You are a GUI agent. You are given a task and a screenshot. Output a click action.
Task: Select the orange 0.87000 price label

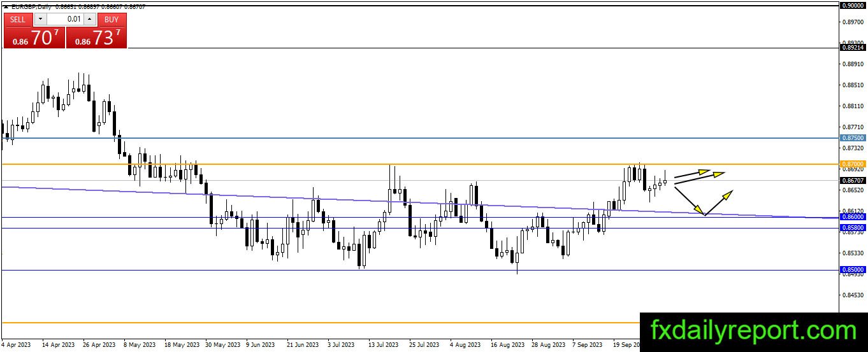853,164
